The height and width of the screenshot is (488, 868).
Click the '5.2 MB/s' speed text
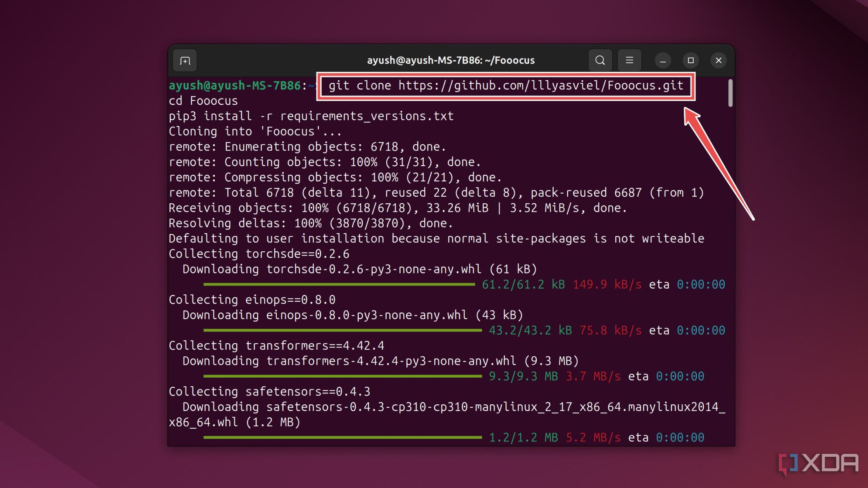593,438
